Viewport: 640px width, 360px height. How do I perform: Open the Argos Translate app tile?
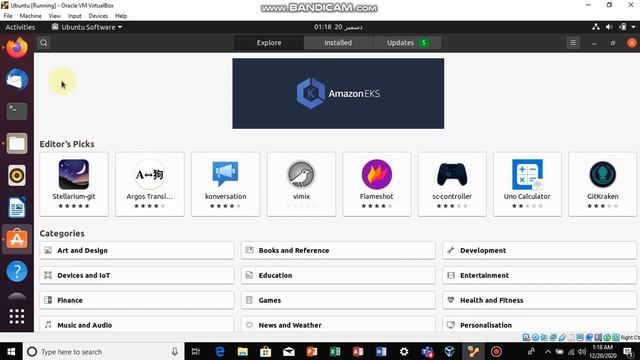[x=150, y=184]
